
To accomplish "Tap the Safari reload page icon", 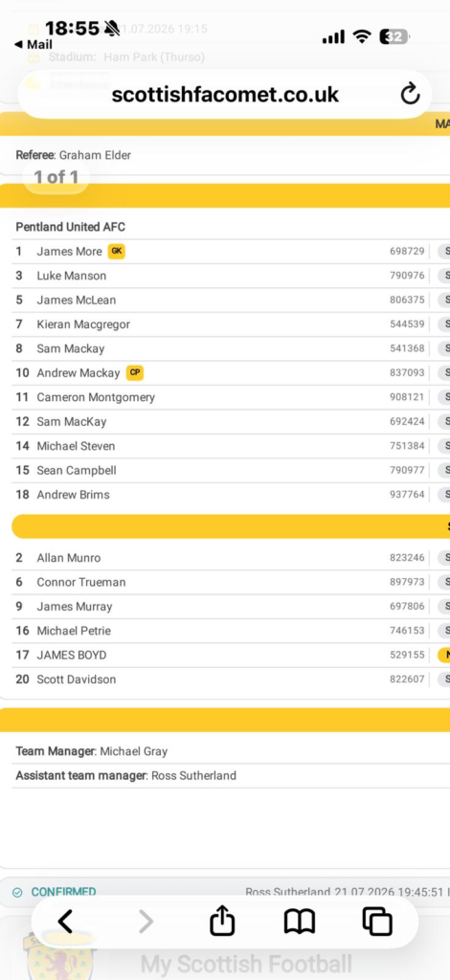I will (x=410, y=95).
